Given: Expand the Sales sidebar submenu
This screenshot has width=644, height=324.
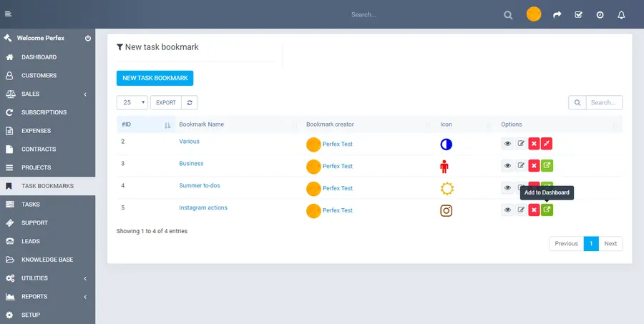Looking at the screenshot, I should point(85,94).
